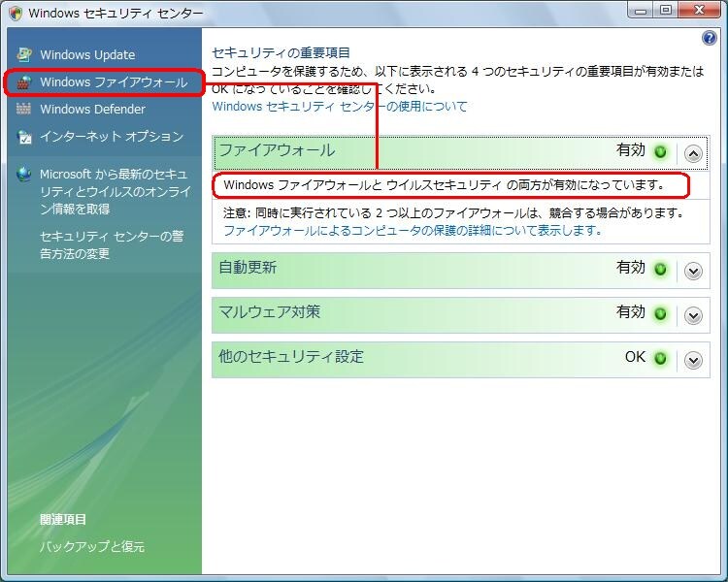Open help via the blue question mark icon
This screenshot has width=728, height=582.
pyautogui.click(x=709, y=38)
